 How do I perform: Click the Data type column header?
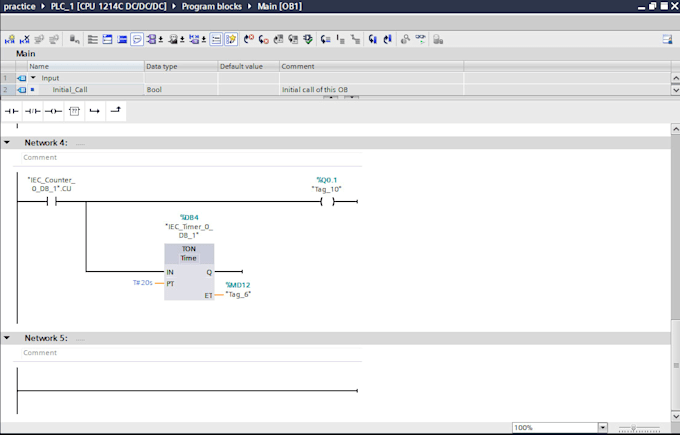(181, 66)
